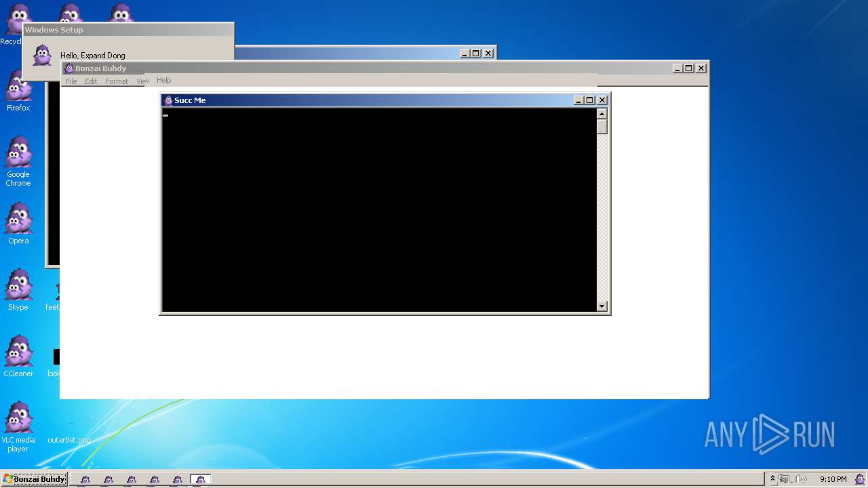868x488 pixels.
Task: Click the Succ Me window title icon
Action: 168,100
